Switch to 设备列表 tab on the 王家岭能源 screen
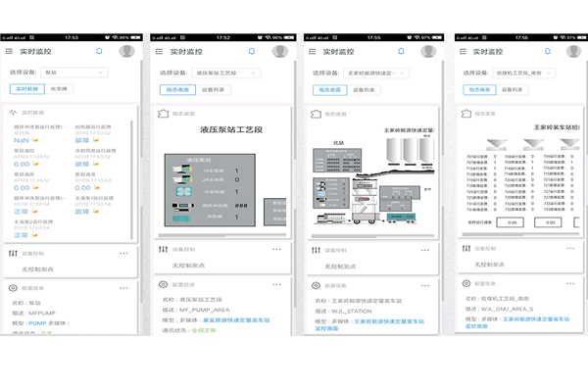The width and height of the screenshot is (588, 392). click(x=367, y=89)
